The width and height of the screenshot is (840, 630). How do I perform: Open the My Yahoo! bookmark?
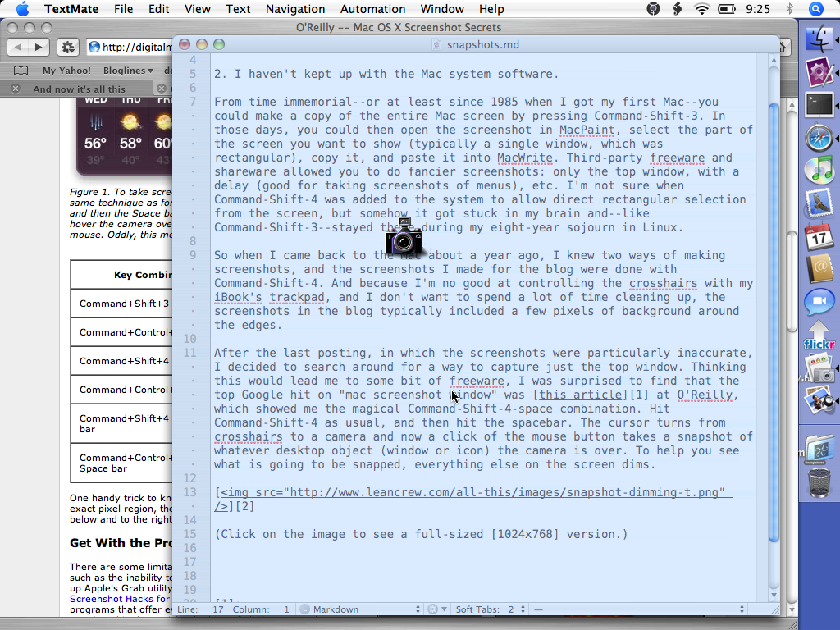click(x=66, y=71)
